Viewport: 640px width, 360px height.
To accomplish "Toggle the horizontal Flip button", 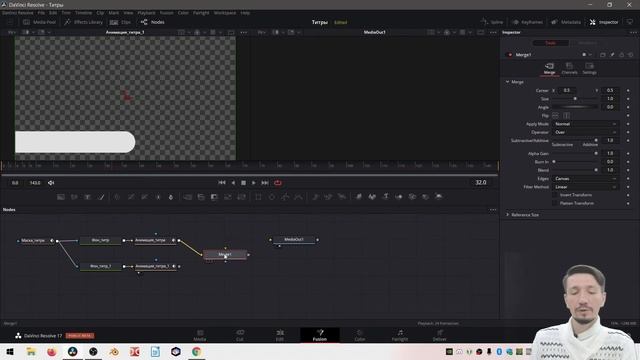I will [556, 116].
